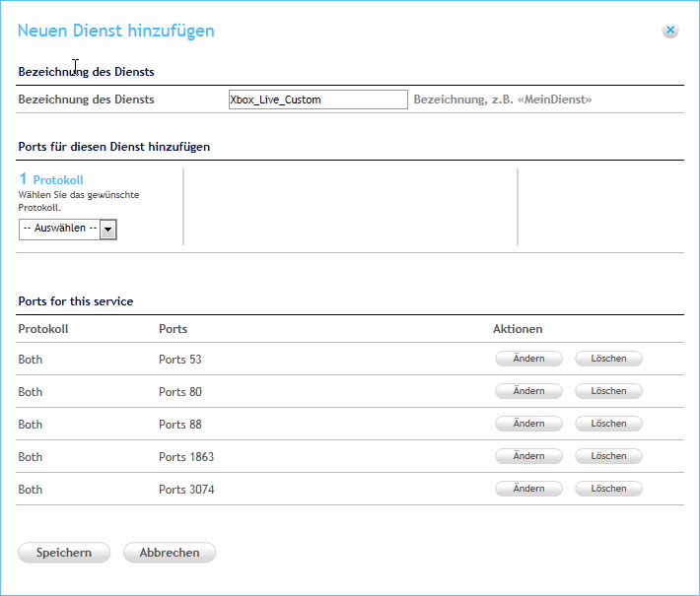Click the Ports column header
Screen dimensions: 700x596
pyautogui.click(x=173, y=329)
